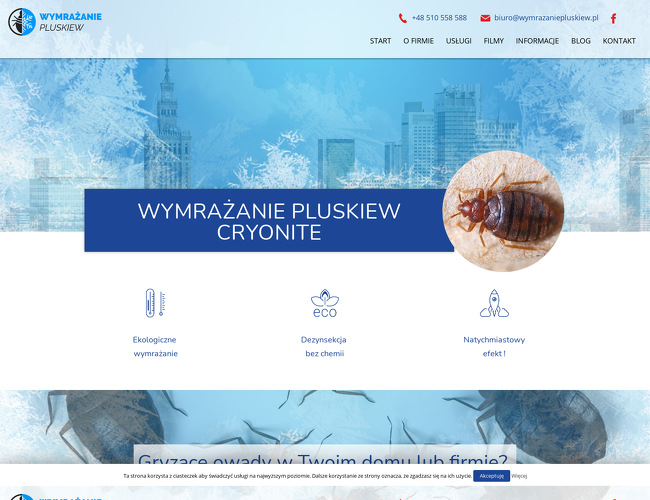This screenshot has height=500, width=650.
Task: Click the "Natychmiastowy efekt !" text
Action: point(494,347)
